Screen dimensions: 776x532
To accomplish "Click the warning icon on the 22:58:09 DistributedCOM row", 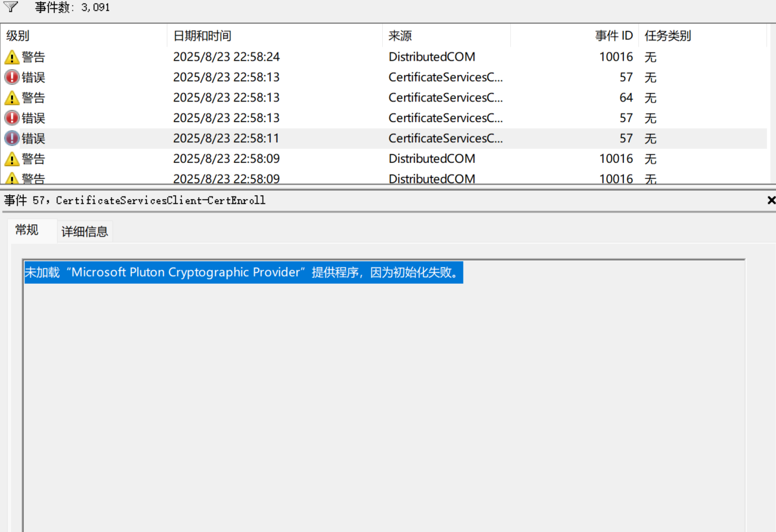I will click(12, 158).
